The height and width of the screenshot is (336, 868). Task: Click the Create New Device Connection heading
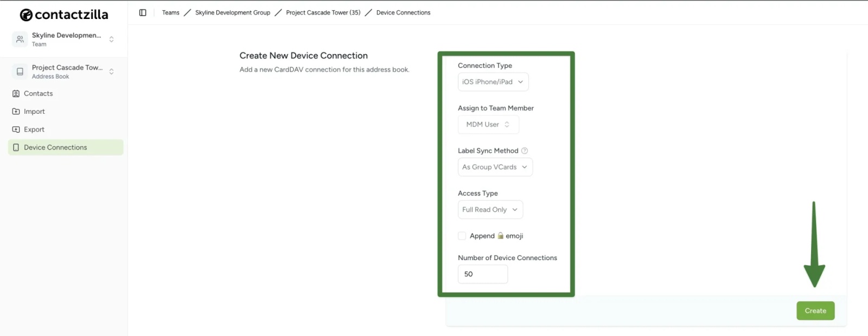click(x=304, y=55)
